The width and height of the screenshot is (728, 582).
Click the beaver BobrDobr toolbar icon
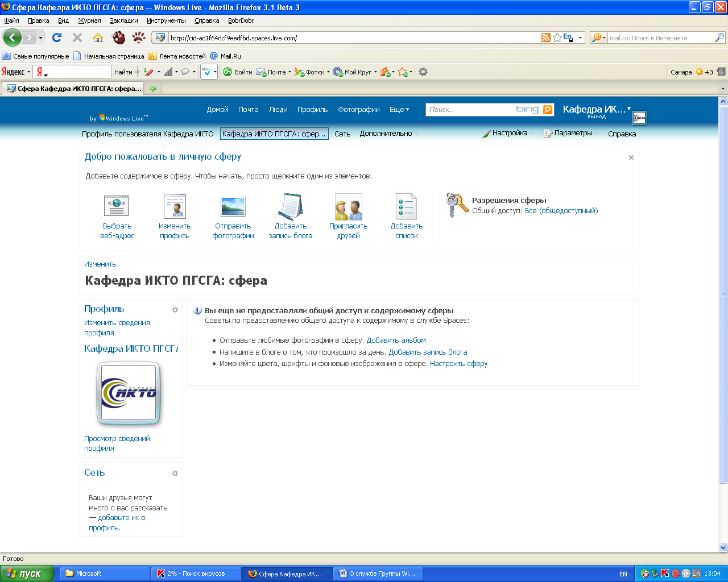pos(118,38)
